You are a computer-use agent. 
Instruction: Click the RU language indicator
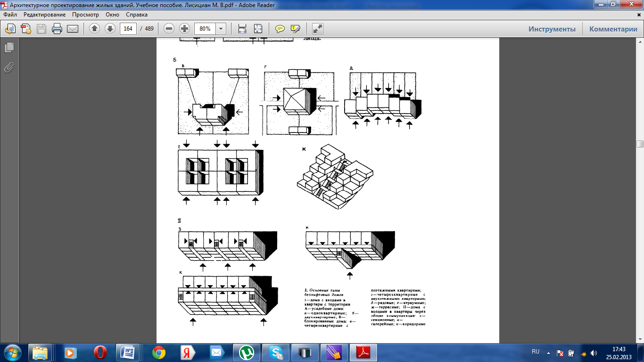536,352
